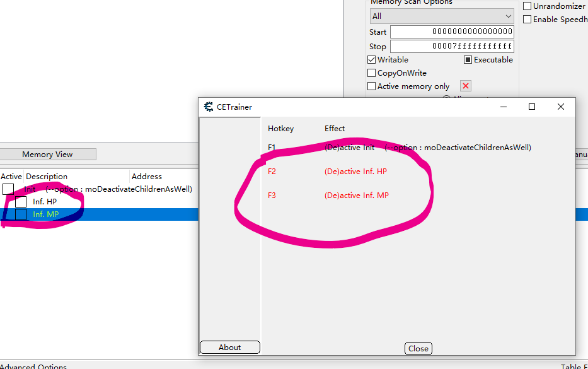Enable the CopyOnWrite option
This screenshot has width=588, height=369.
coord(371,73)
